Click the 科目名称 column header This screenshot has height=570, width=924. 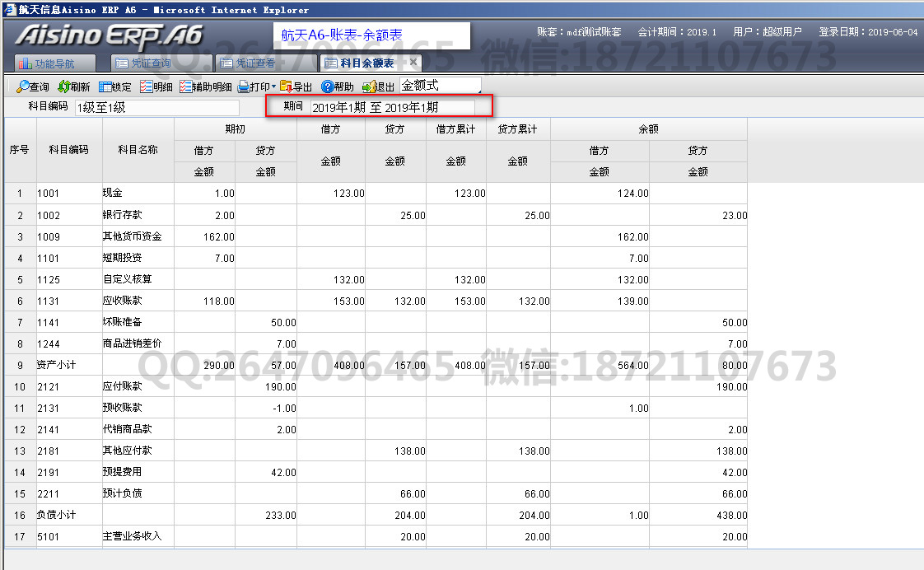point(138,150)
